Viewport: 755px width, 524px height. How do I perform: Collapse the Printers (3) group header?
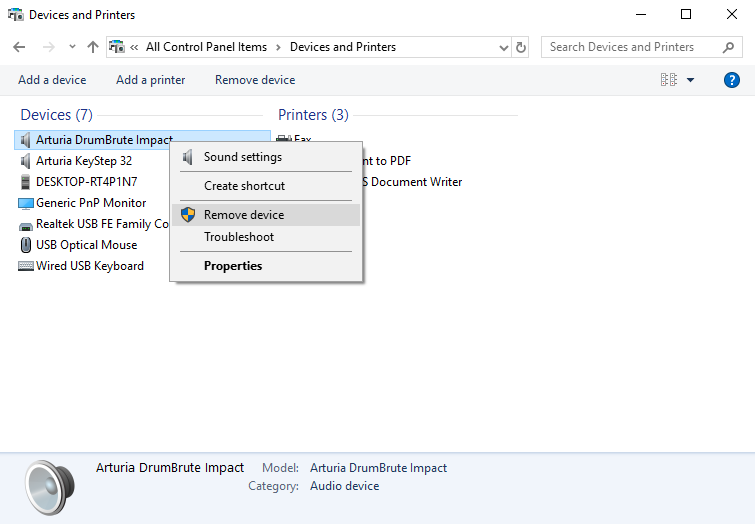pos(313,115)
